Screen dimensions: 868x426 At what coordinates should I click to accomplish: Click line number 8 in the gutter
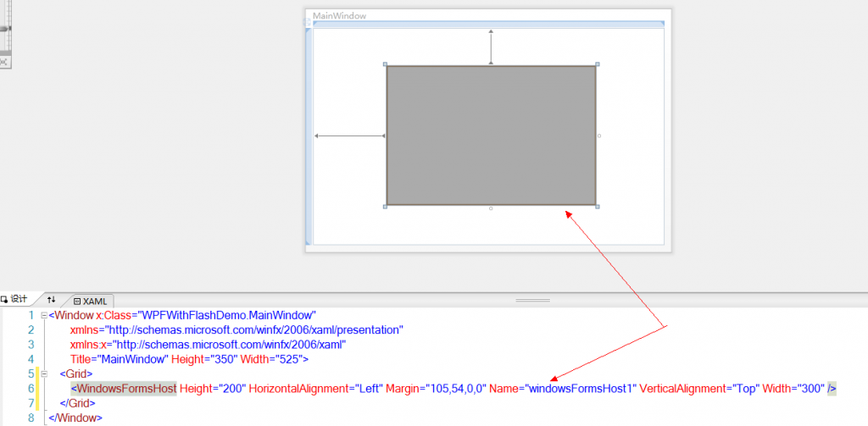31,418
